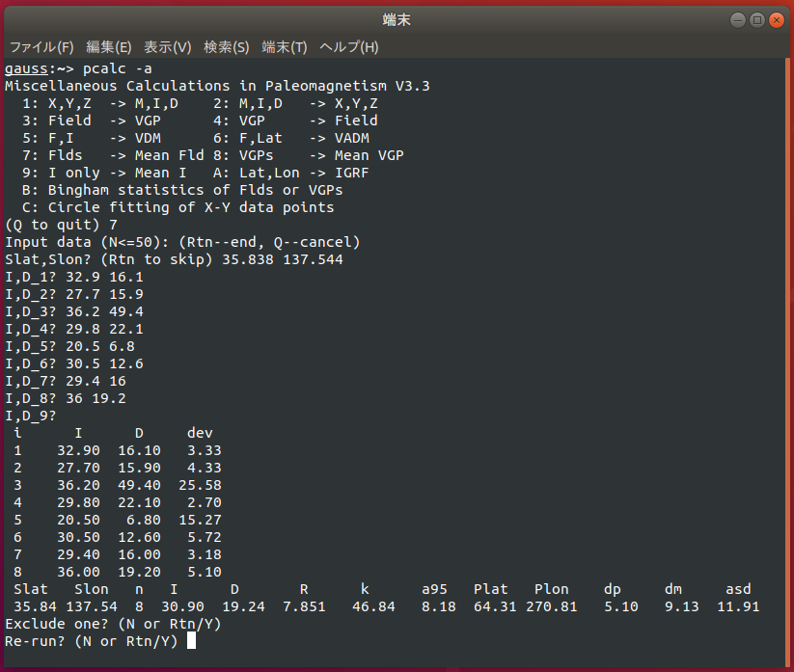Click dev value 25.58 in row 3
Screen dimensions: 794x672
200,485
